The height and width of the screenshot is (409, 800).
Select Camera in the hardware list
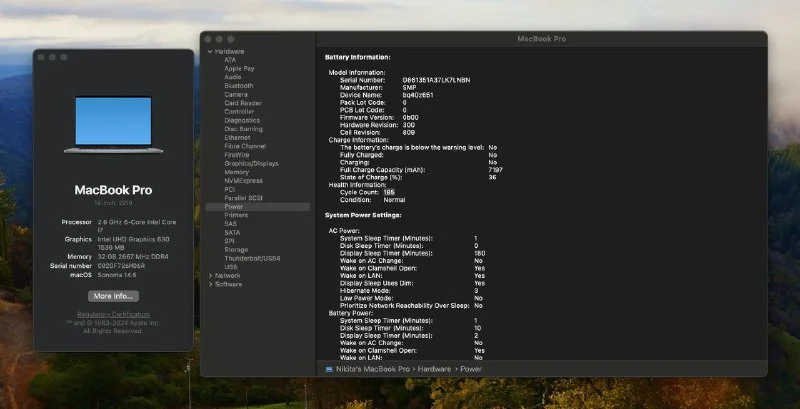(x=236, y=94)
